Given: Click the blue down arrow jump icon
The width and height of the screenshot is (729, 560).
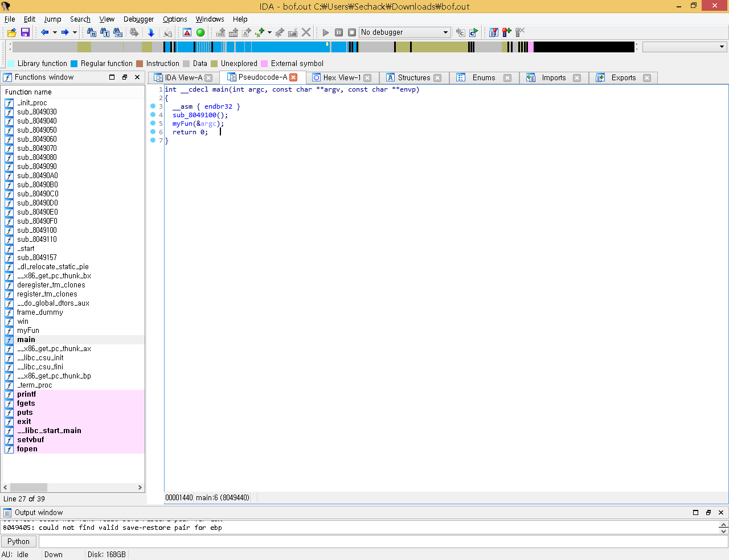Looking at the screenshot, I should (x=151, y=32).
